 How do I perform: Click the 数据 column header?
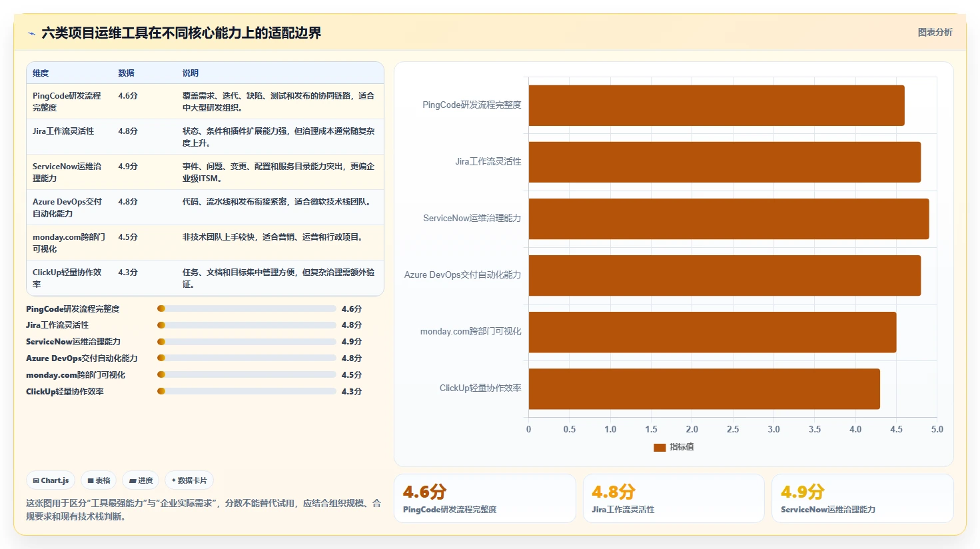tap(127, 73)
